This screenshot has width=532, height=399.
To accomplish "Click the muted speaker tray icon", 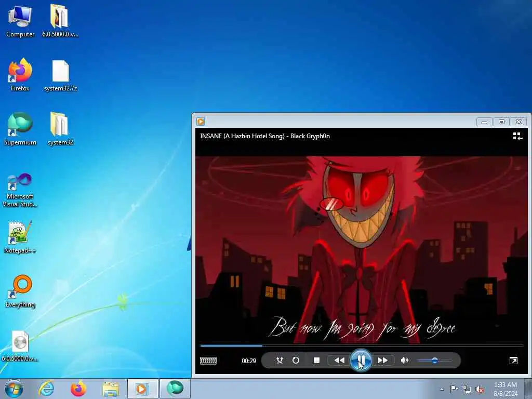I will pos(480,389).
